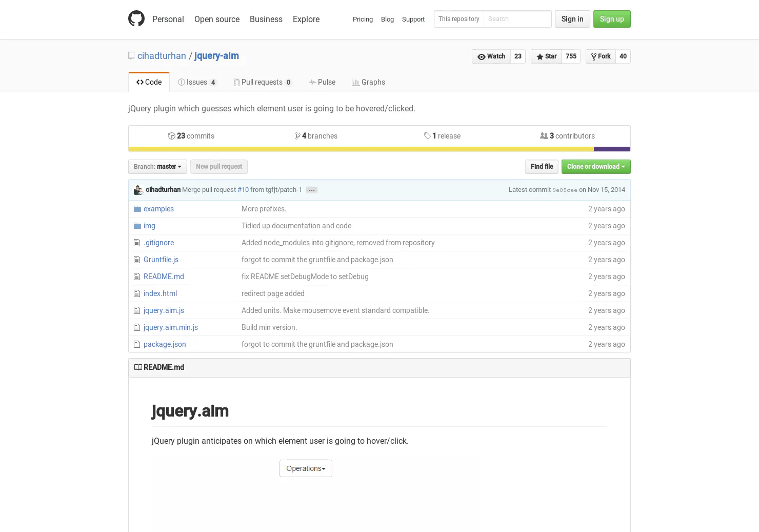Open the Support link
This screenshot has width=759, height=532.
pyautogui.click(x=413, y=19)
